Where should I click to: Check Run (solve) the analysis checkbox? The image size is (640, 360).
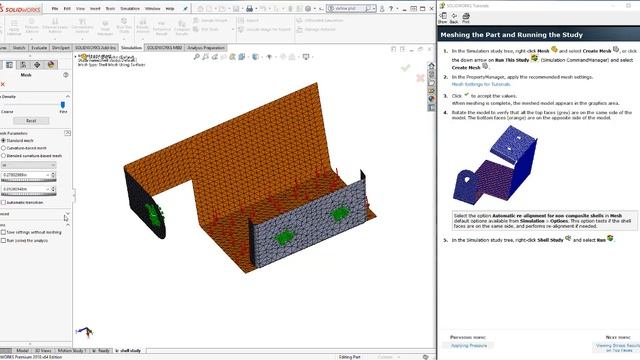[x=4, y=241]
